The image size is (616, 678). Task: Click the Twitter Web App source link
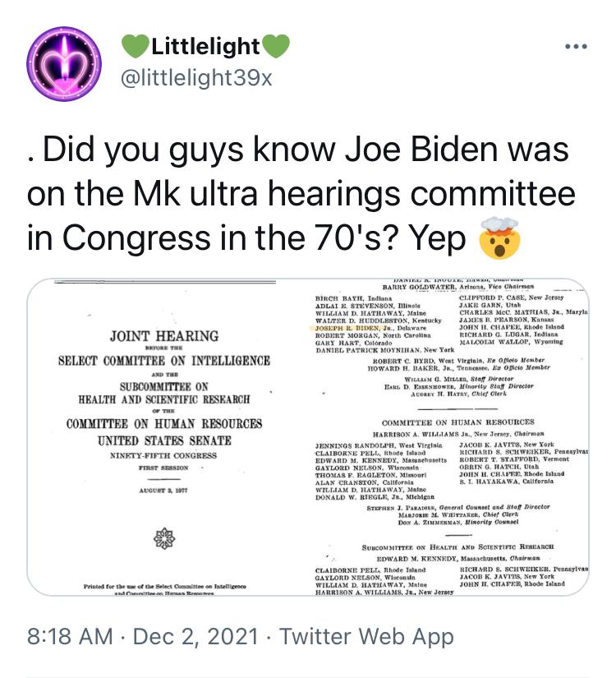tap(366, 636)
